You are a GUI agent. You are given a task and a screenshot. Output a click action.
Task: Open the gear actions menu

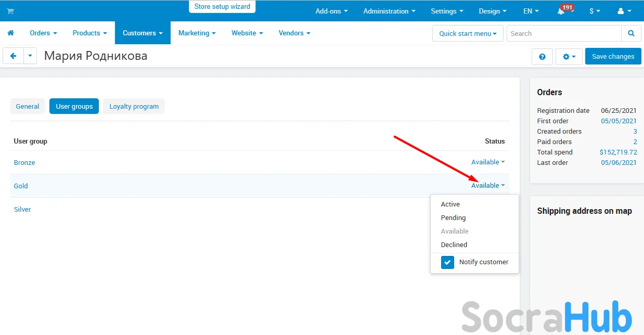569,57
